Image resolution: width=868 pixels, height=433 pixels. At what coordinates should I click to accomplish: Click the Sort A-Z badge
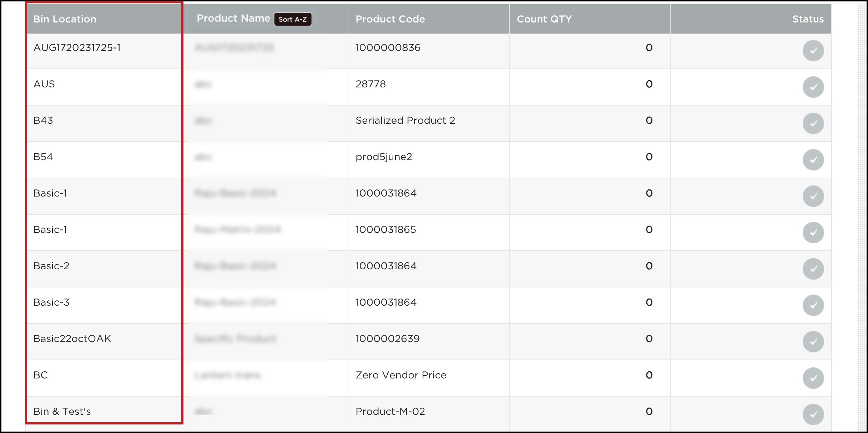tap(293, 19)
